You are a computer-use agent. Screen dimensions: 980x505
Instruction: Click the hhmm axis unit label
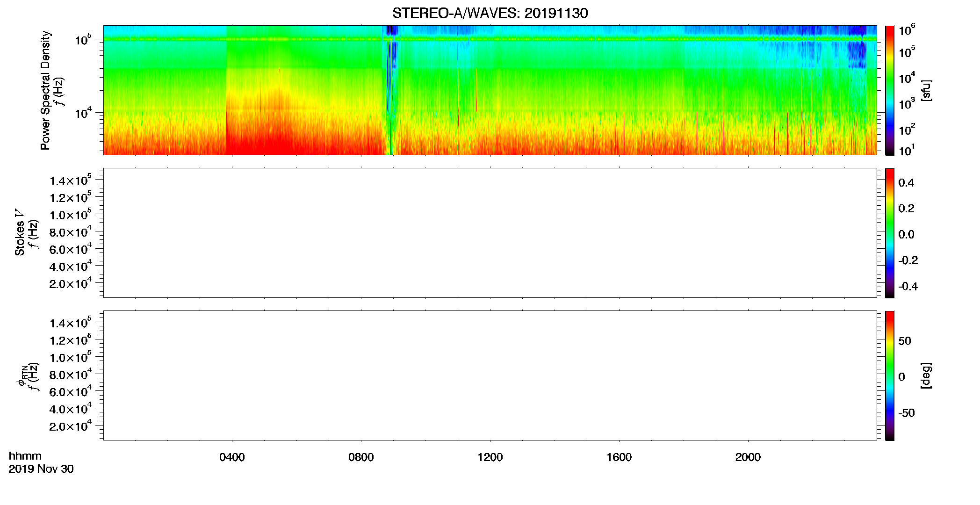(25, 456)
